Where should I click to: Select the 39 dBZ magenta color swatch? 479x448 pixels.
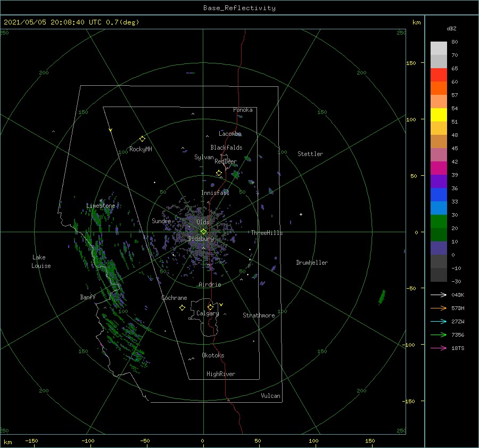pos(439,168)
